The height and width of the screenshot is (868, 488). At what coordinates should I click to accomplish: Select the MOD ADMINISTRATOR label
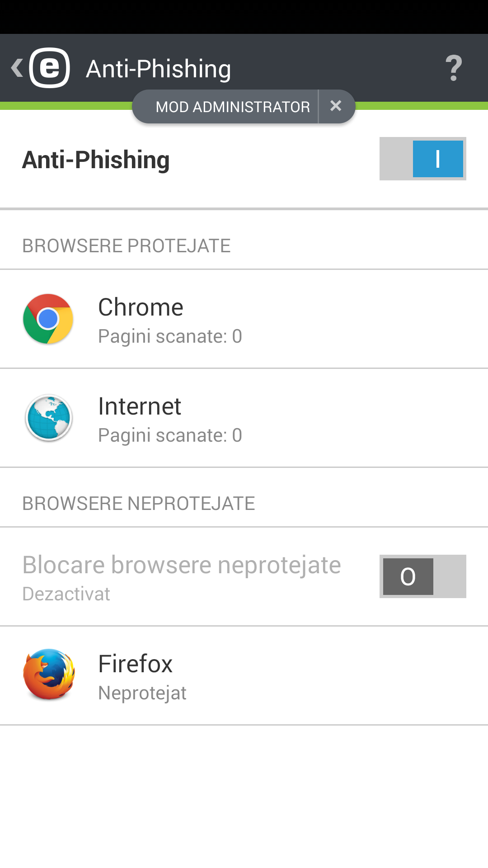232,107
